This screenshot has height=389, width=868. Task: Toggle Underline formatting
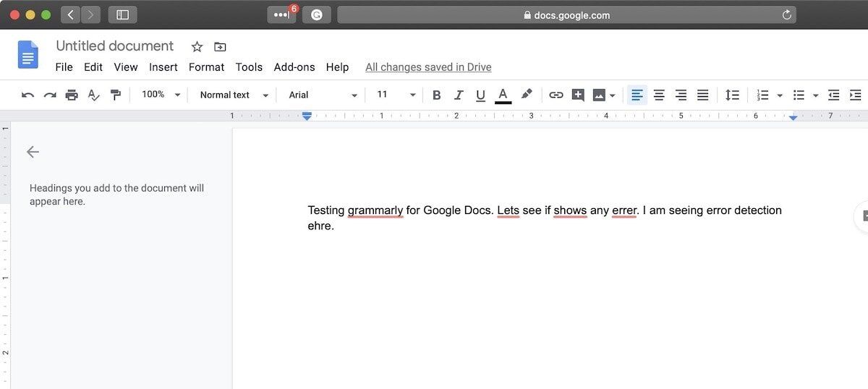(x=480, y=95)
